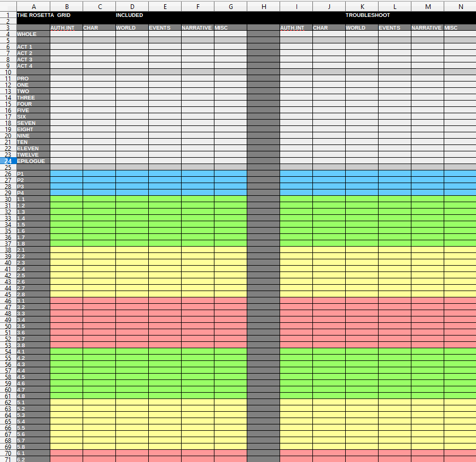Select the '1.1' scene label cell

33,199
